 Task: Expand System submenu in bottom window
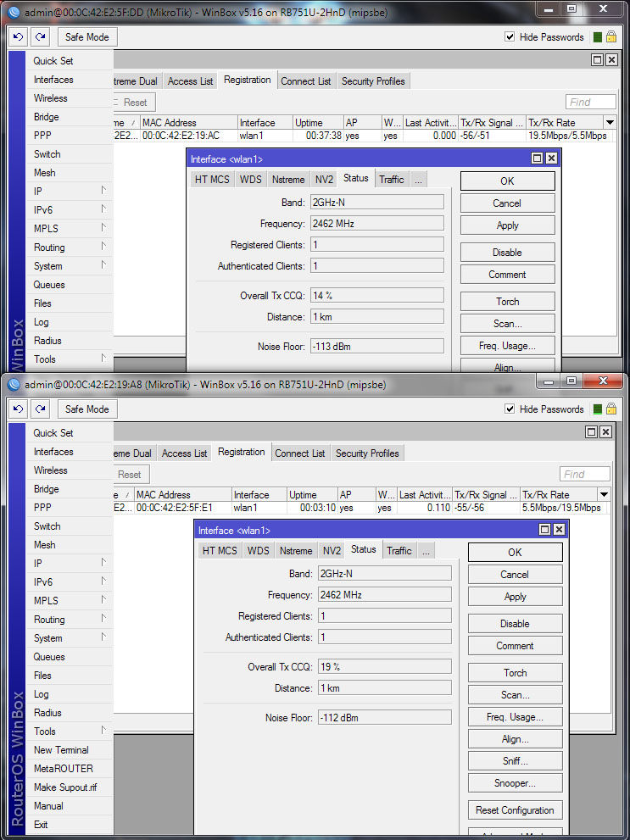pyautogui.click(x=70, y=638)
